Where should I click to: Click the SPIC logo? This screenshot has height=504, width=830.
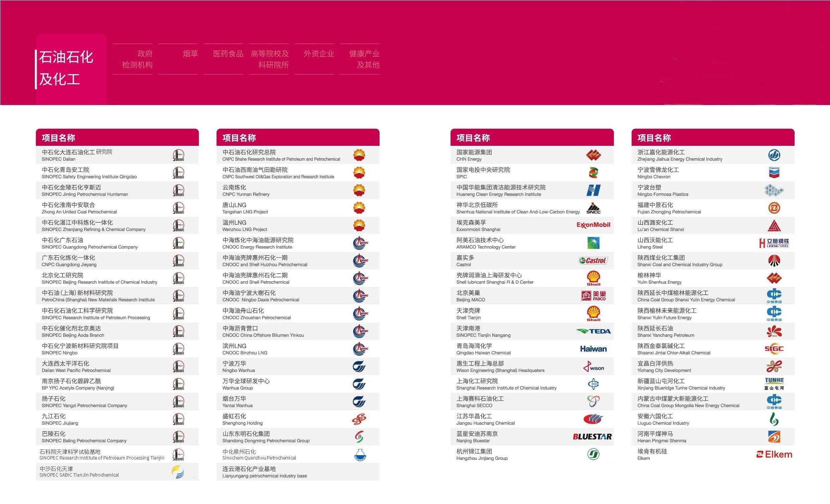[593, 173]
